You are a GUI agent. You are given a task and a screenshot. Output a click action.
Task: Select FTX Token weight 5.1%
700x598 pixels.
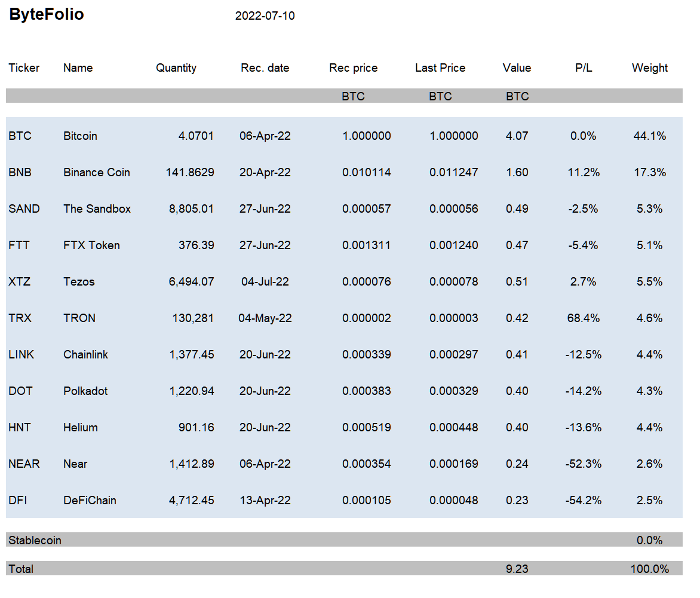click(650, 245)
